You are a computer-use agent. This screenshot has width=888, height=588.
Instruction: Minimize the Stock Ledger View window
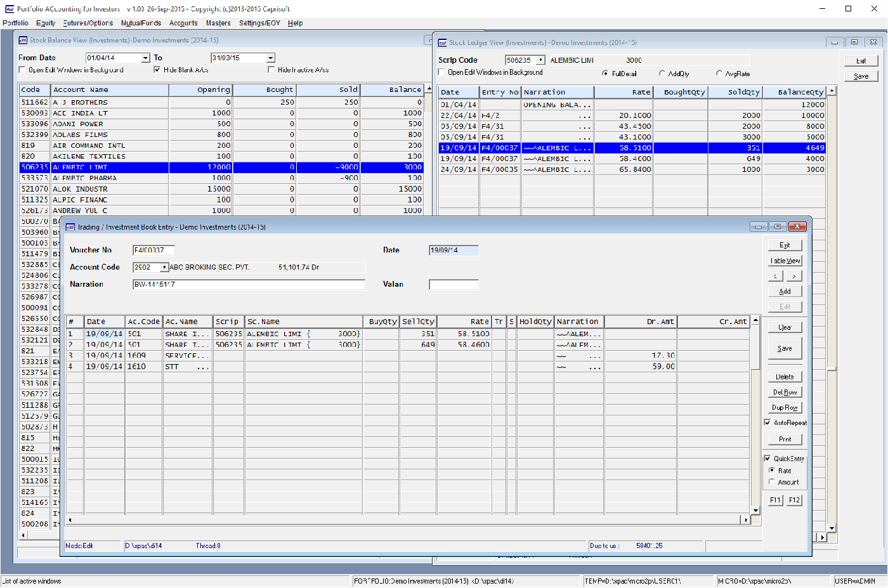835,42
